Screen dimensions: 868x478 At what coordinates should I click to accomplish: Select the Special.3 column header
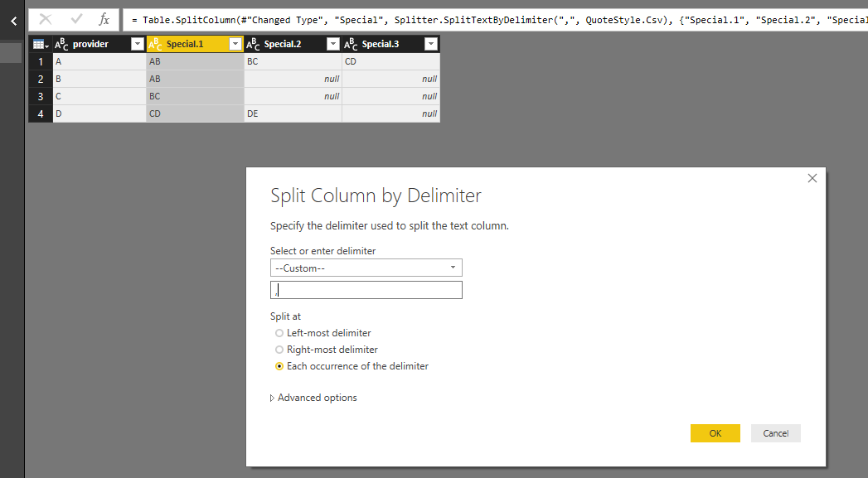[390, 44]
